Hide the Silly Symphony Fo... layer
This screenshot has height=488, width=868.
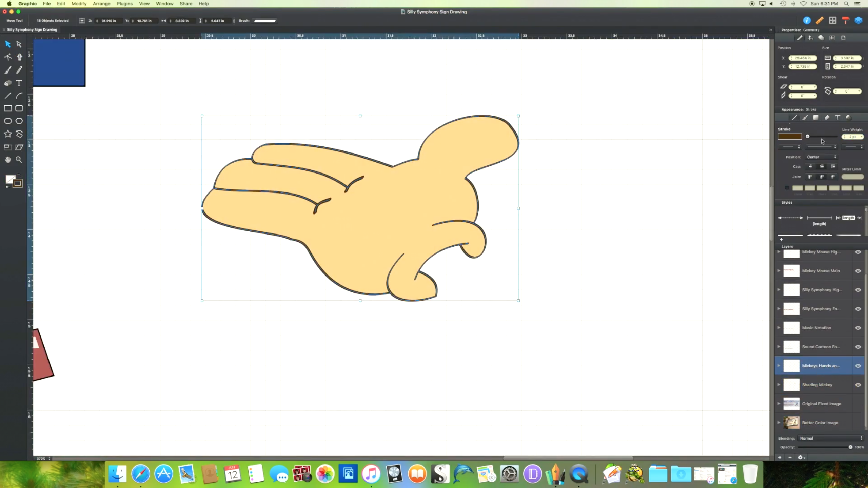click(858, 309)
